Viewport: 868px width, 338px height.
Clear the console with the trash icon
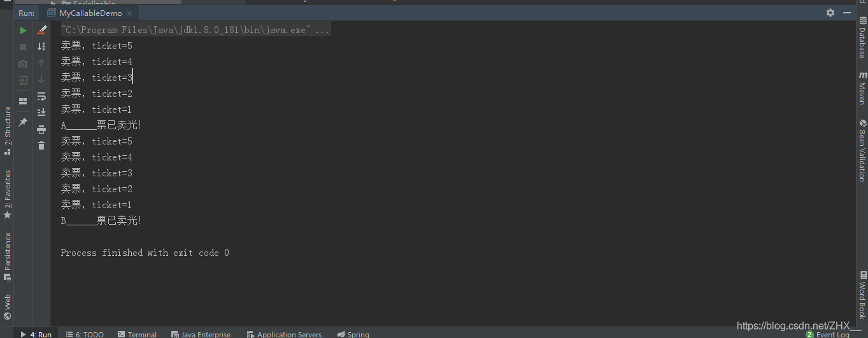(x=41, y=146)
